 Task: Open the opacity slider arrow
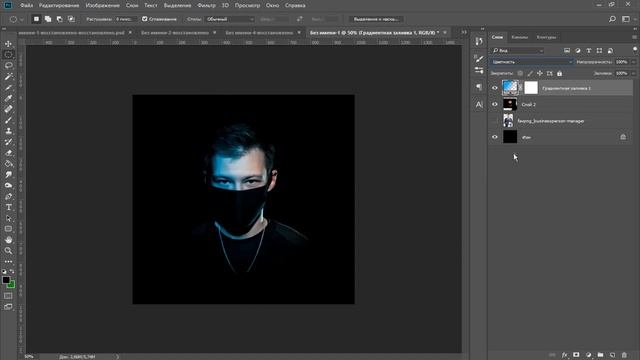pos(633,62)
